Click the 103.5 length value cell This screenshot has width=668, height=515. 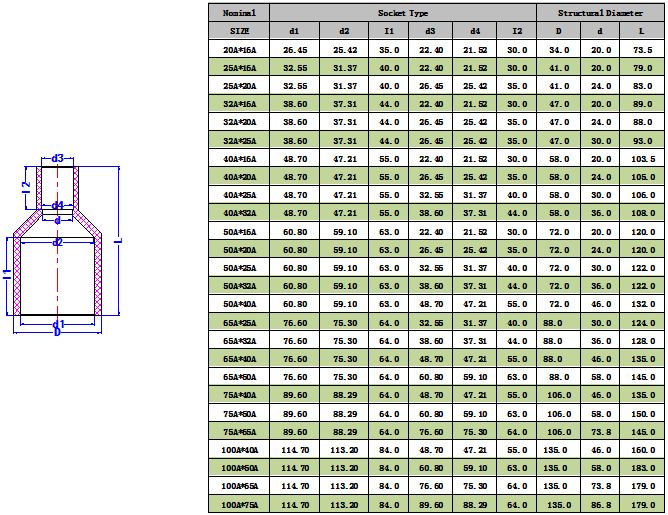coord(642,159)
